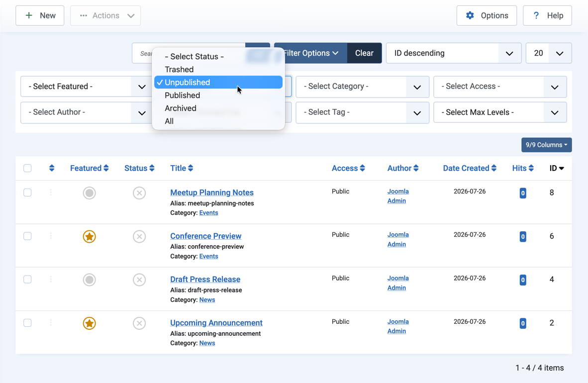Open the ID descending sort dropdown
Screen dimensions: 588x383
coord(454,53)
